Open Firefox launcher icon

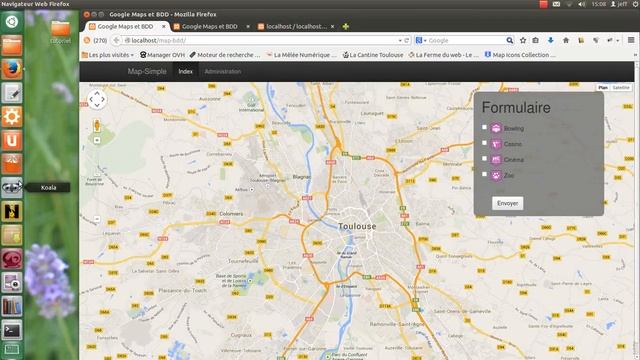click(12, 69)
